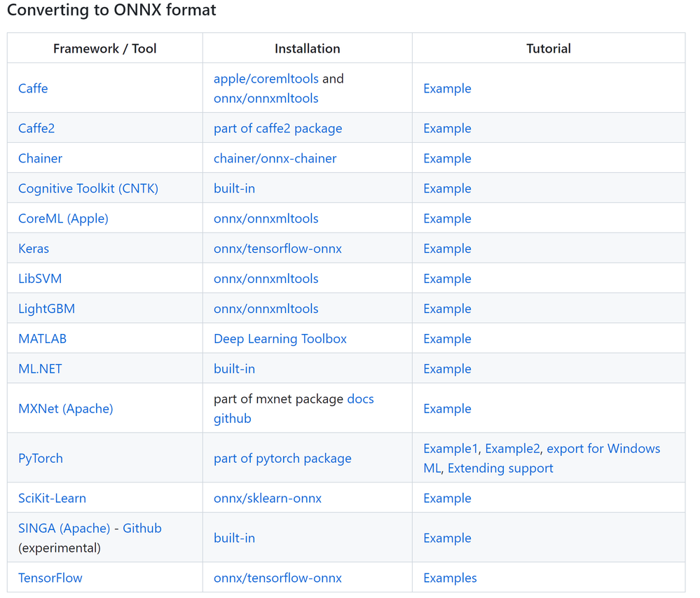The height and width of the screenshot is (598, 700).
Task: Open built-in link in ML.NET row
Action: 234,368
